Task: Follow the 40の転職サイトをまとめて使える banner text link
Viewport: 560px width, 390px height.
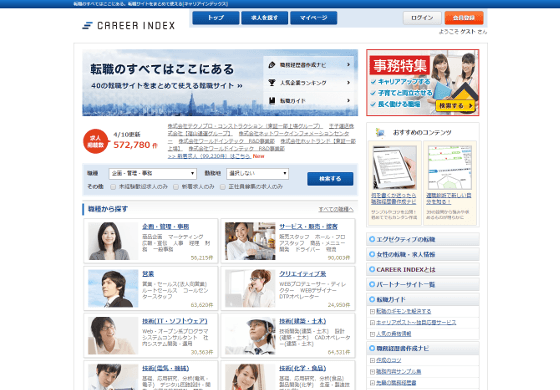Action: (x=167, y=86)
